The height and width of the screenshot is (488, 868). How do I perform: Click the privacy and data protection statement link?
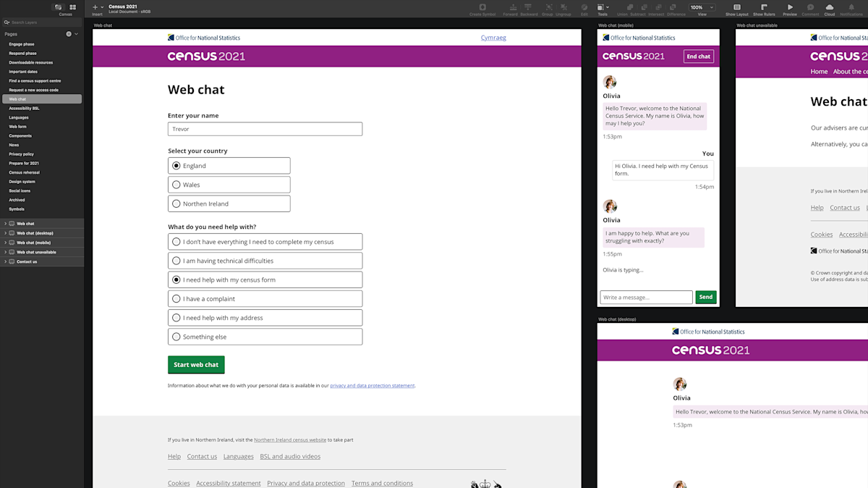tap(373, 386)
